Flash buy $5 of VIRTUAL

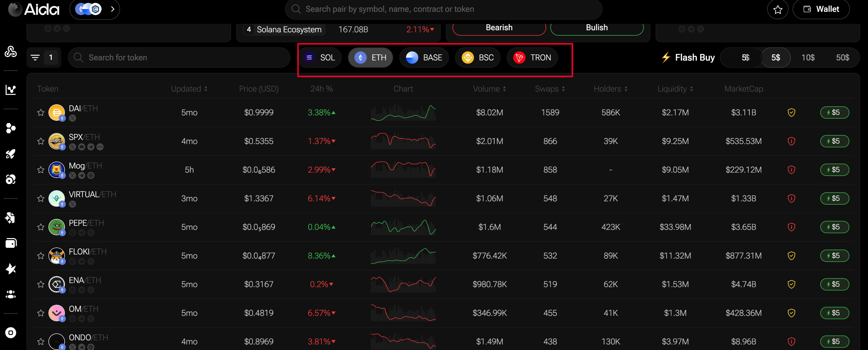(834, 198)
